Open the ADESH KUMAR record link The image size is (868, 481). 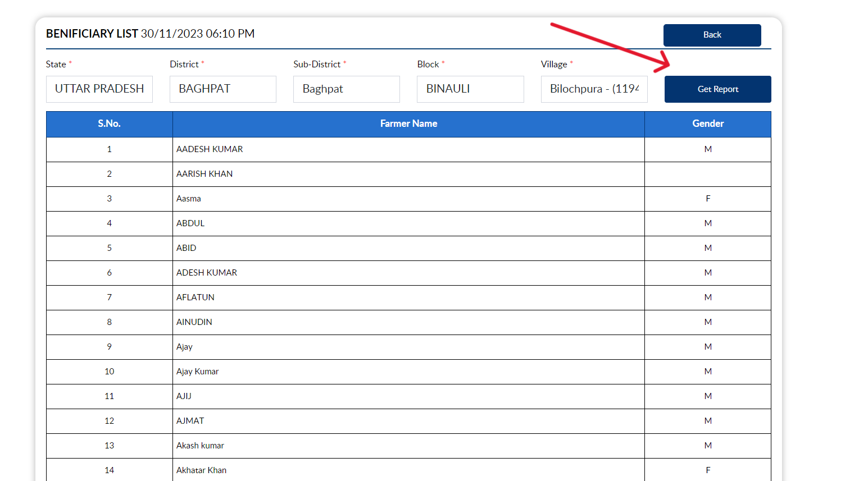[207, 272]
